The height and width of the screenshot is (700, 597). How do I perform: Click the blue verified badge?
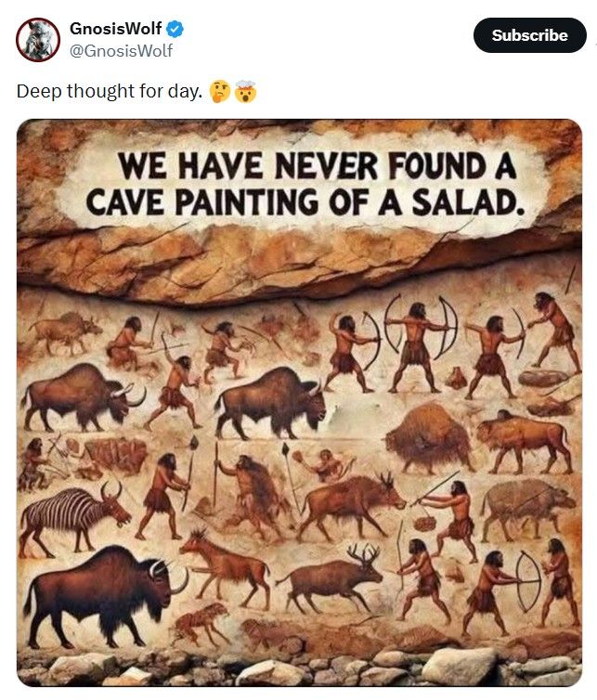click(175, 29)
